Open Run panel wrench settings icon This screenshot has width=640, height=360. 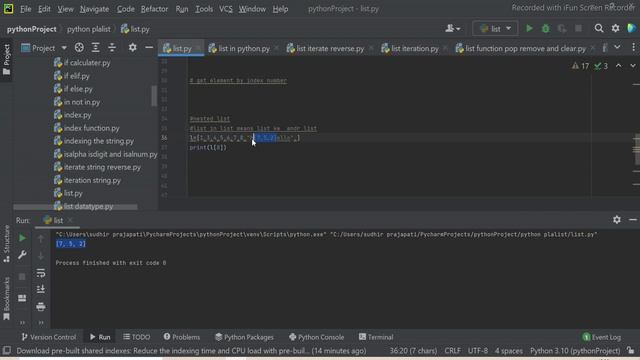click(x=22, y=255)
